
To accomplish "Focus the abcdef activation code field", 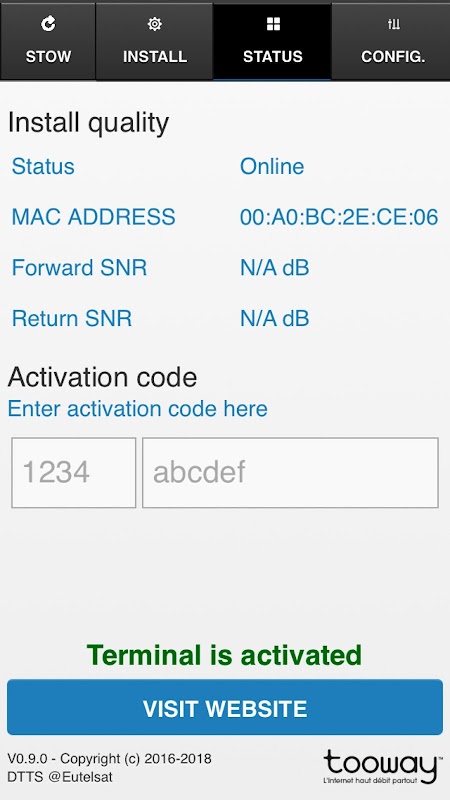I will (290, 472).
